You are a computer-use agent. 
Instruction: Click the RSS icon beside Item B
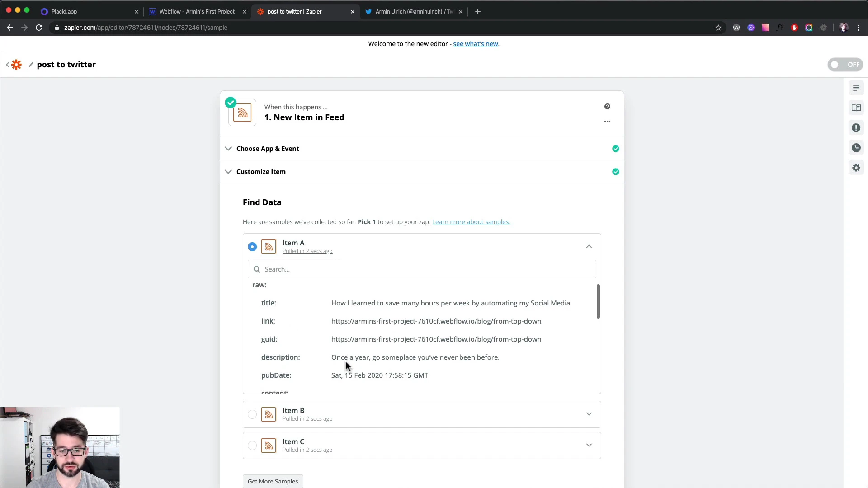pyautogui.click(x=269, y=414)
